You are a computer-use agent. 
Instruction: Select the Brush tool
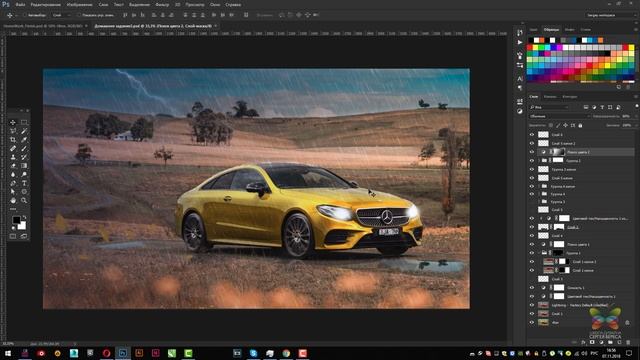pyautogui.click(x=24, y=149)
